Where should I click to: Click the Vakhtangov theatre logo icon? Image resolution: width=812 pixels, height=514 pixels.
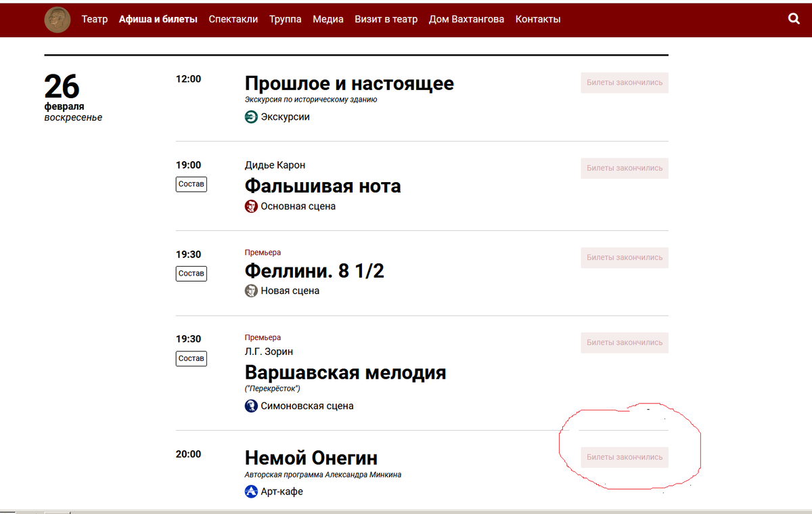pos(58,19)
